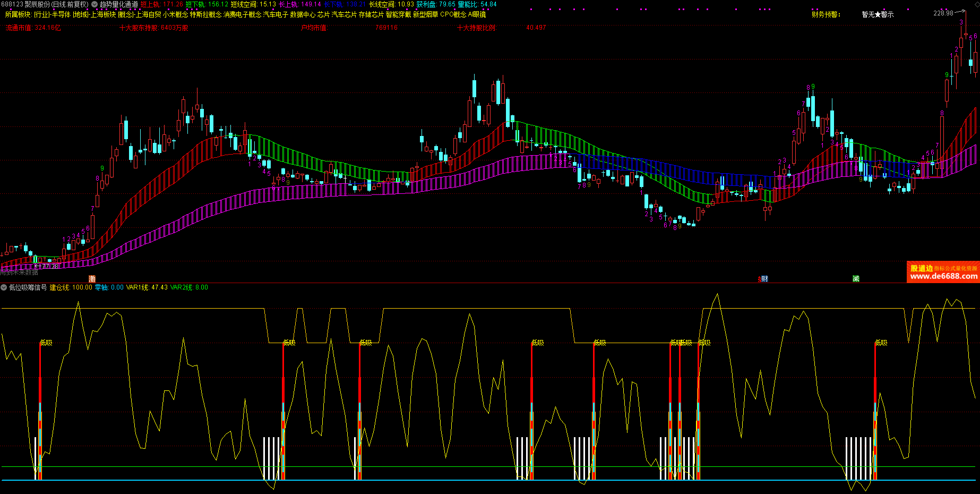Image resolution: width=980 pixels, height=494 pixels.
Task: Click the 流通市值 324.16亿 text
Action: point(33,28)
